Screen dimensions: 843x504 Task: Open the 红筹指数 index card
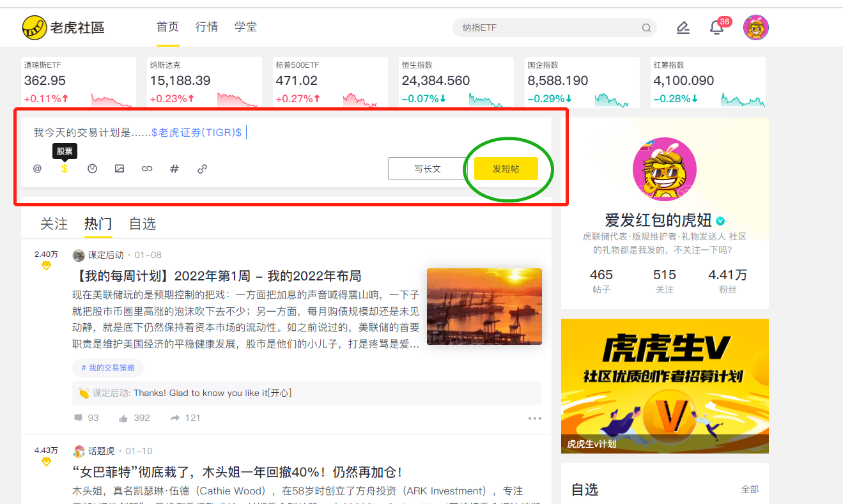(708, 82)
